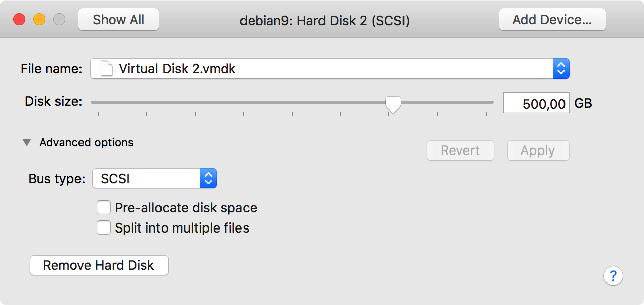Click the Advanced options label
The height and width of the screenshot is (305, 644).
[x=87, y=143]
